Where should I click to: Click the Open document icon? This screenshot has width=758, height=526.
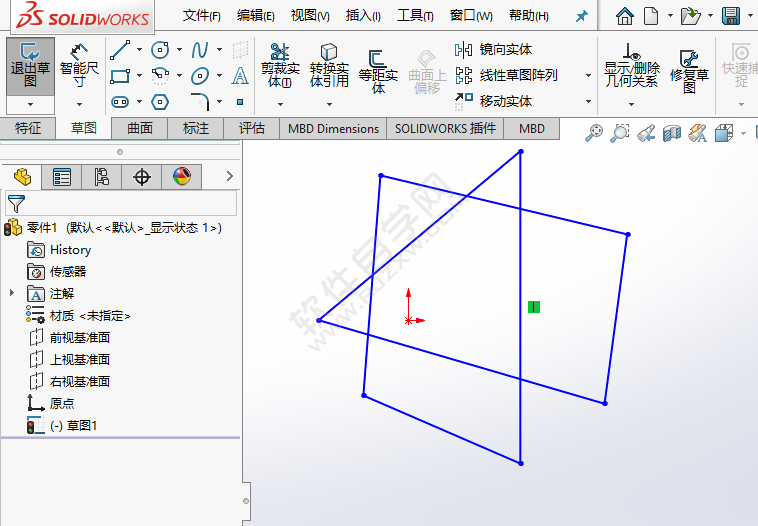[690, 16]
